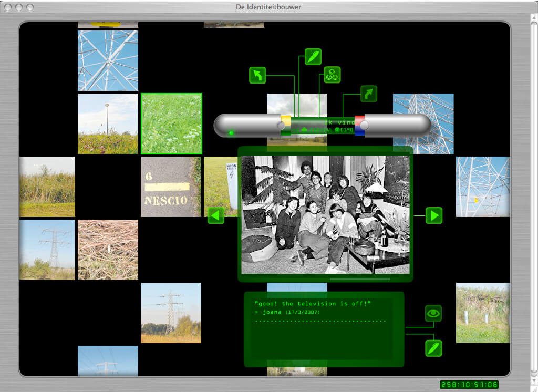Click the red and blue band on capsule
Screen dimensions: 538x392
pyautogui.click(x=359, y=126)
